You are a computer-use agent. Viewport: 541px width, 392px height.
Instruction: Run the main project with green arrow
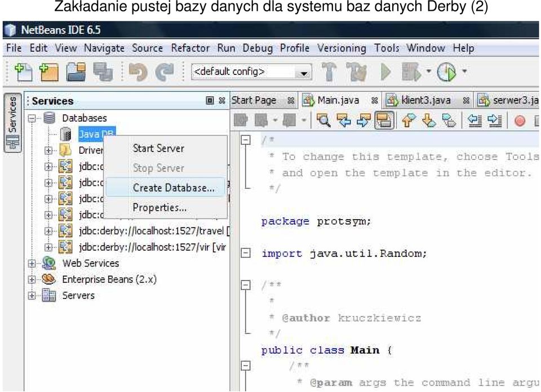pos(385,72)
